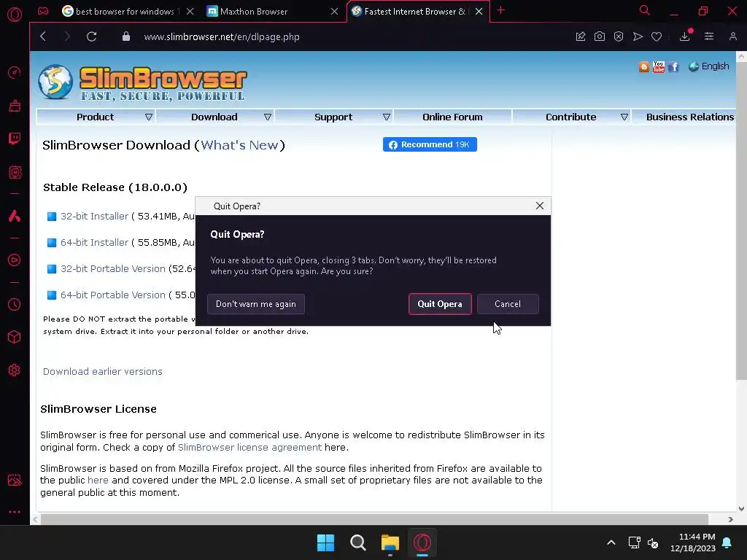Open Download earlier versions link

click(x=102, y=371)
